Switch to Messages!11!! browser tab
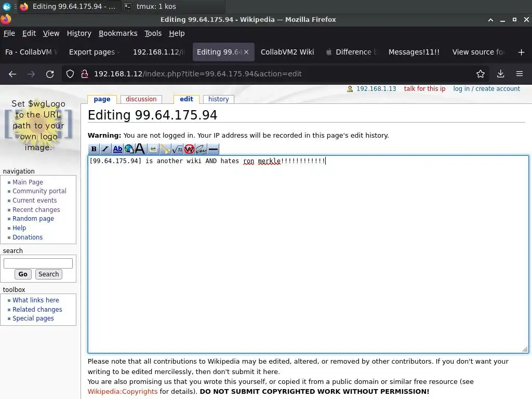Image resolution: width=532 pixels, height=399 pixels. click(x=414, y=52)
